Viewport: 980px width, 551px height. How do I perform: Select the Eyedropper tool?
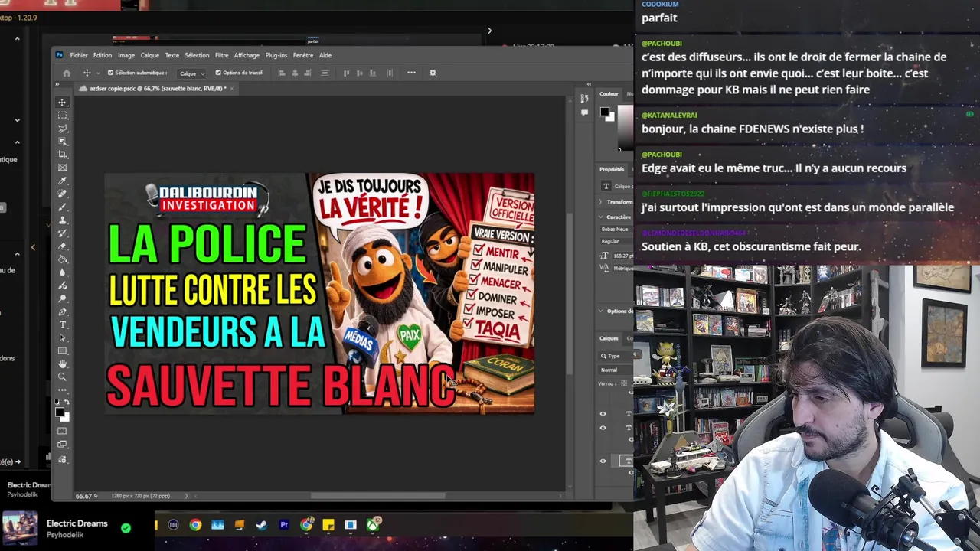point(63,181)
